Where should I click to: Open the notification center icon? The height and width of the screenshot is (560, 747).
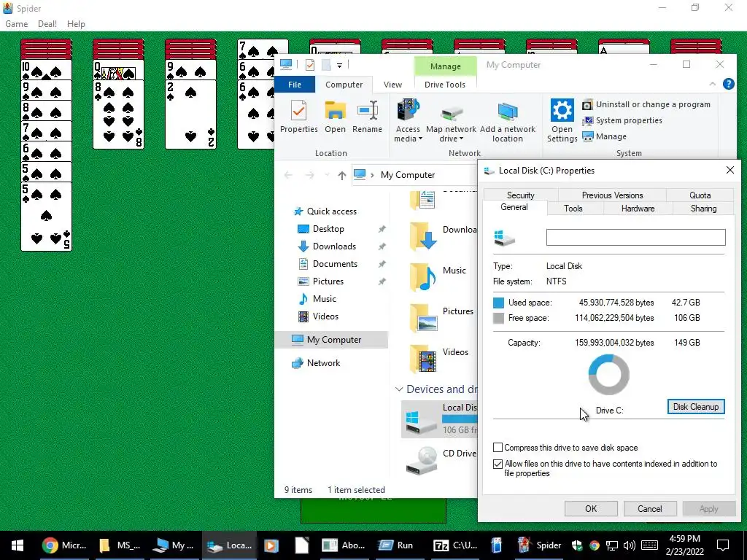[723, 545]
